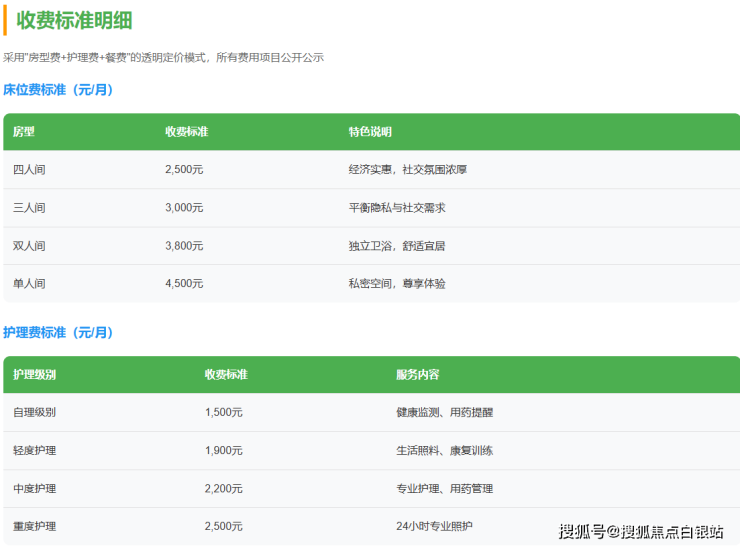Select the 床位费标准 section title
Viewport: 740px width, 548px height.
click(58, 90)
